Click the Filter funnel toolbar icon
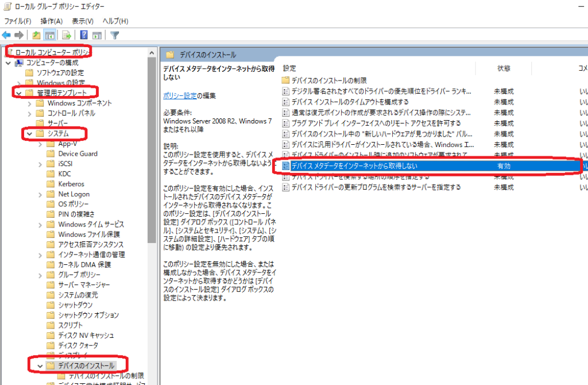The image size is (588, 385). pos(114,34)
